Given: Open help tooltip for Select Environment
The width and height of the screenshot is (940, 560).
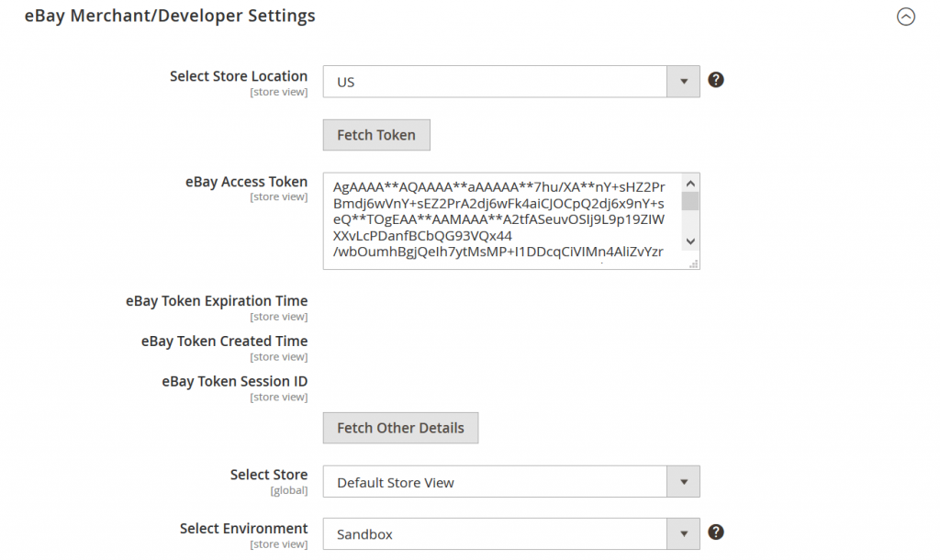Looking at the screenshot, I should pos(716,532).
